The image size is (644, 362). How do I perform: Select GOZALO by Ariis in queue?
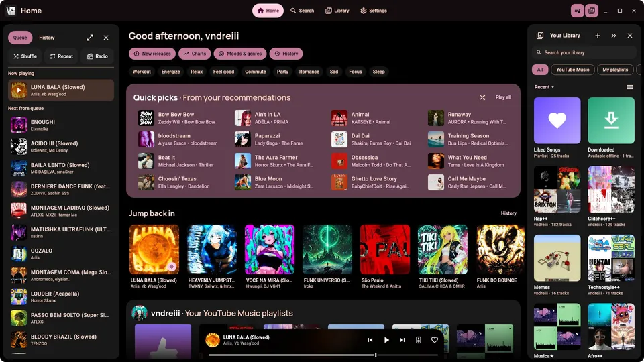point(61,253)
